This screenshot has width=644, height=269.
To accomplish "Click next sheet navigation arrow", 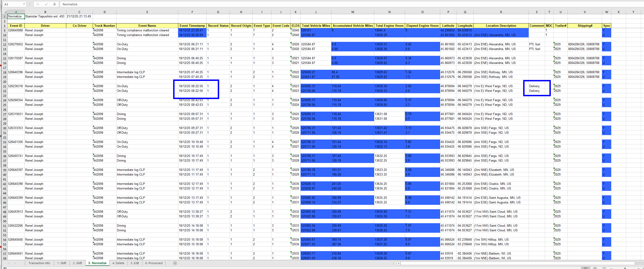I will [x=15, y=263].
